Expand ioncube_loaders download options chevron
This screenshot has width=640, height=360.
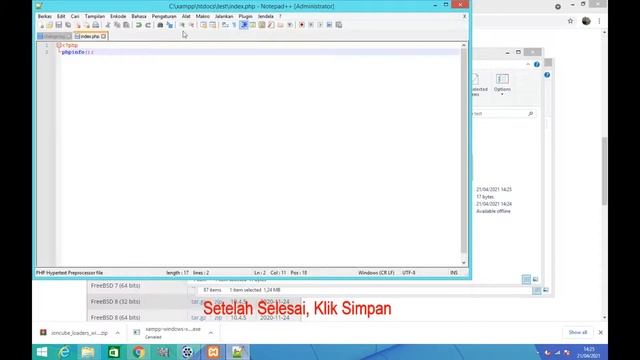click(x=118, y=333)
